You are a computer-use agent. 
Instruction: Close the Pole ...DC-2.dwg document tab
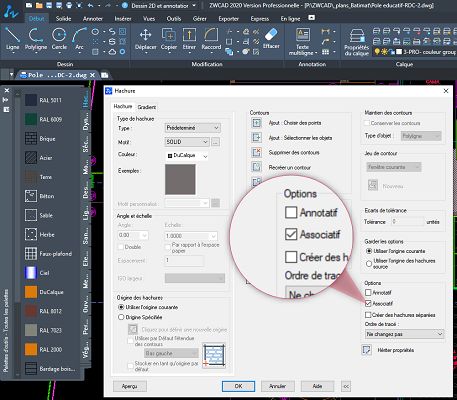click(93, 75)
